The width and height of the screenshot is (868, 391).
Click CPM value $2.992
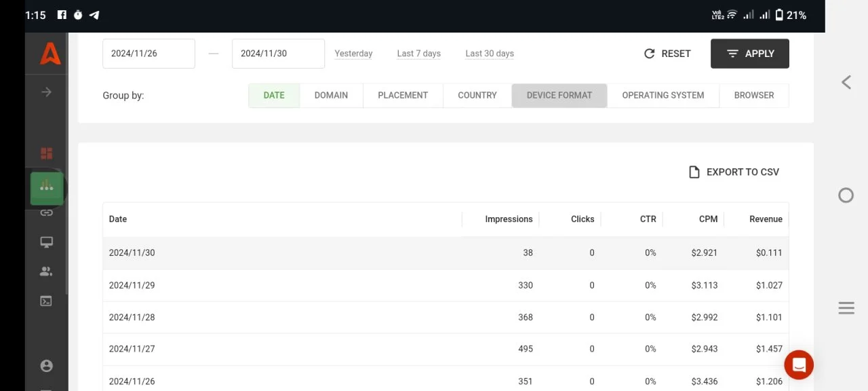[705, 317]
